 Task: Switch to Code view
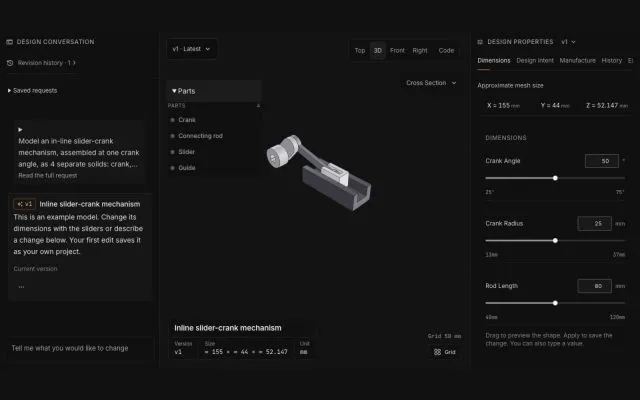click(446, 51)
